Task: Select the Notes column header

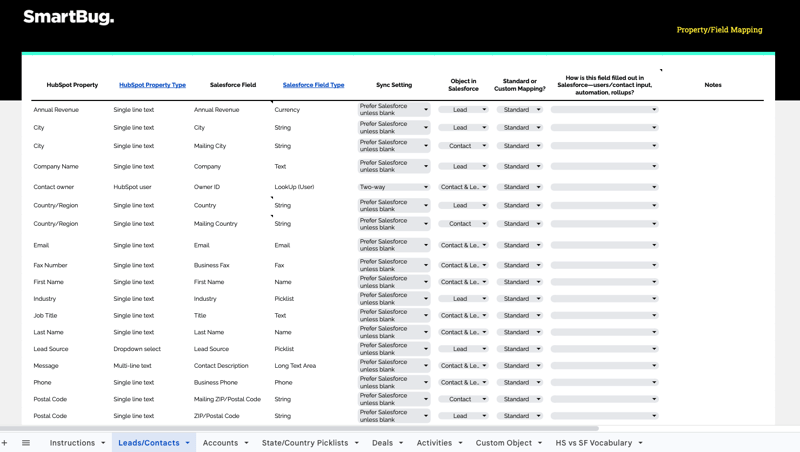Action: click(713, 85)
